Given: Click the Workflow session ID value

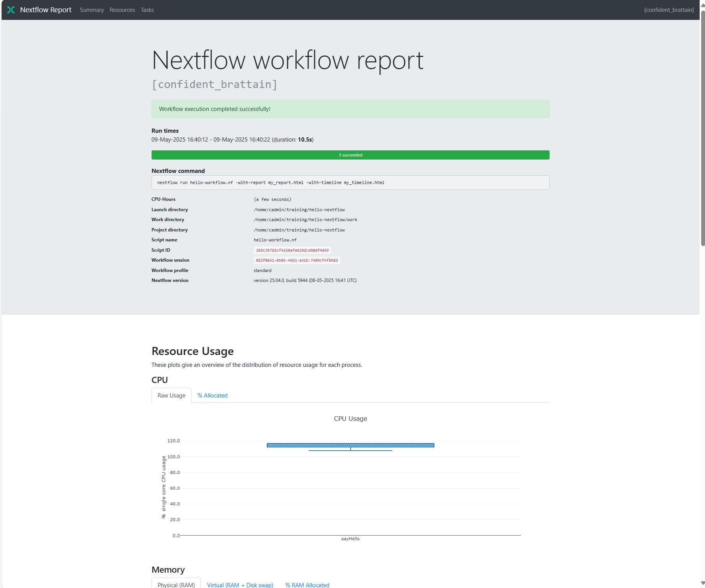Looking at the screenshot, I should coord(297,260).
